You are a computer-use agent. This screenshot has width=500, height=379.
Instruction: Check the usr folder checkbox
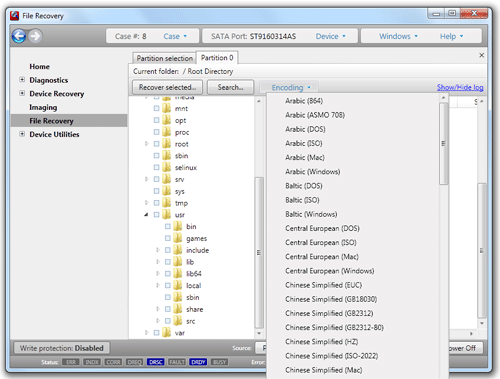click(156, 215)
